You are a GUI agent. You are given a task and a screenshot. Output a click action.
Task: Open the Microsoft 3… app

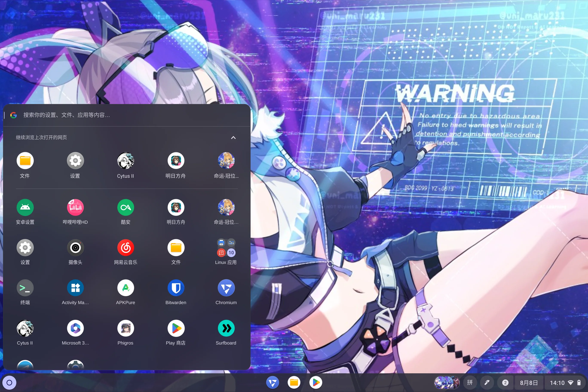pyautogui.click(x=75, y=328)
